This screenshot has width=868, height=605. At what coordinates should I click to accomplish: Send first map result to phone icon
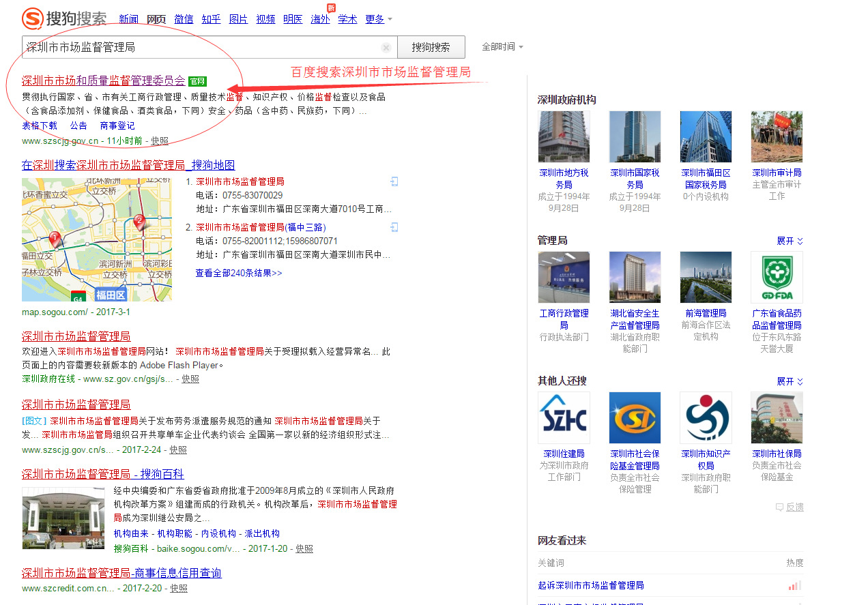[394, 181]
